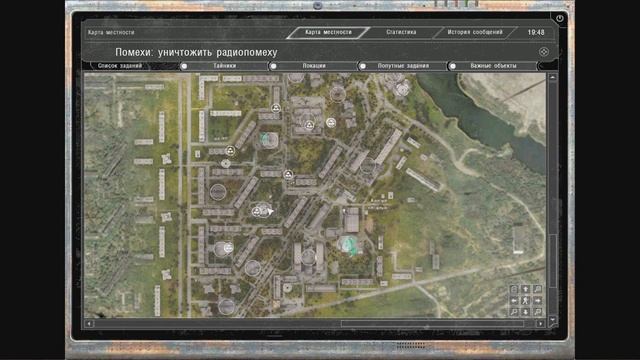
Task: Switch to the Статистика tab
Action: [x=401, y=32]
